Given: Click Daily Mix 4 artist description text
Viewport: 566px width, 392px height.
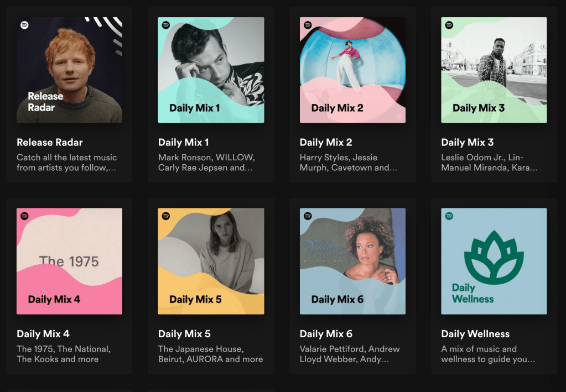Looking at the screenshot, I should coord(63,354).
